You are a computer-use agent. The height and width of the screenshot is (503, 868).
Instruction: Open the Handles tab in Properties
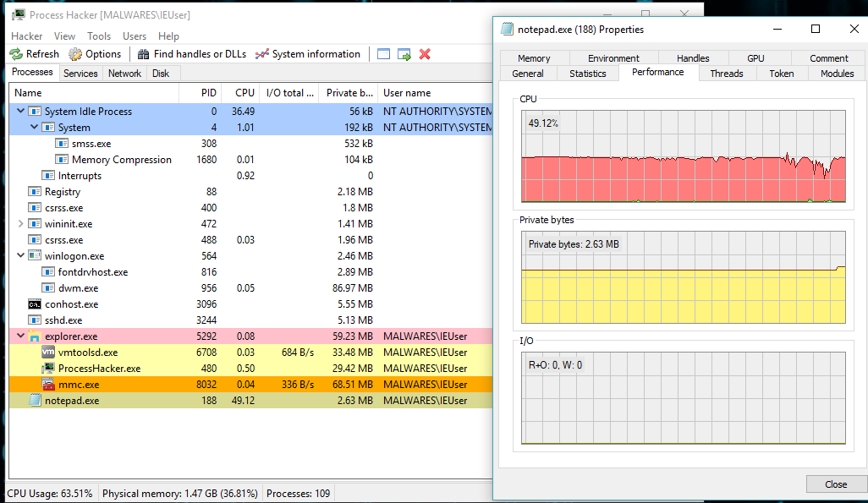tap(693, 58)
